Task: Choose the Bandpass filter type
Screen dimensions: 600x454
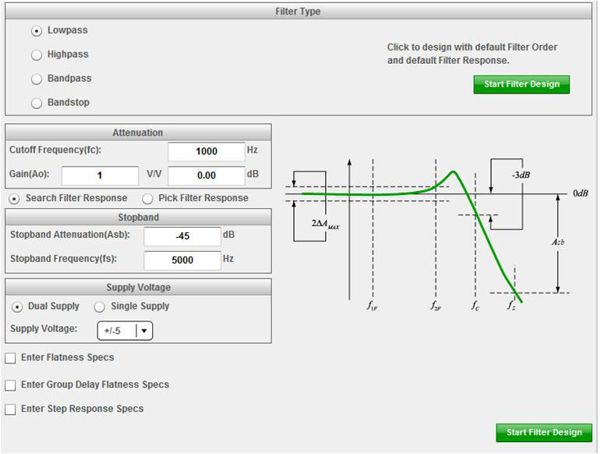Action: coord(36,79)
